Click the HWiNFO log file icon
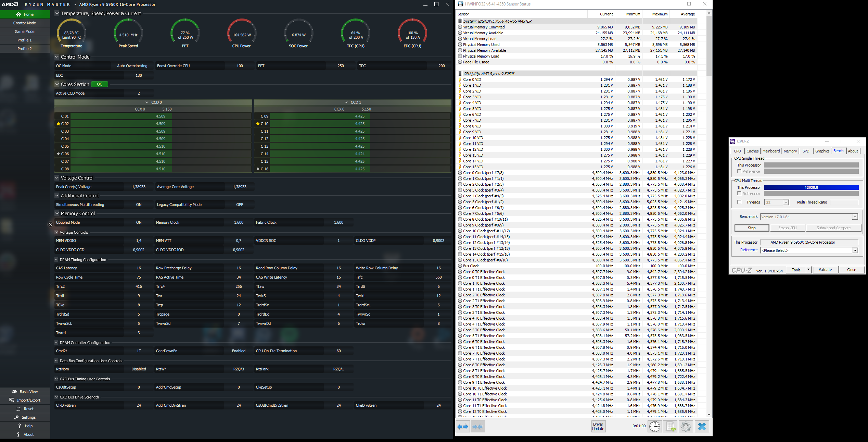 [x=670, y=427]
